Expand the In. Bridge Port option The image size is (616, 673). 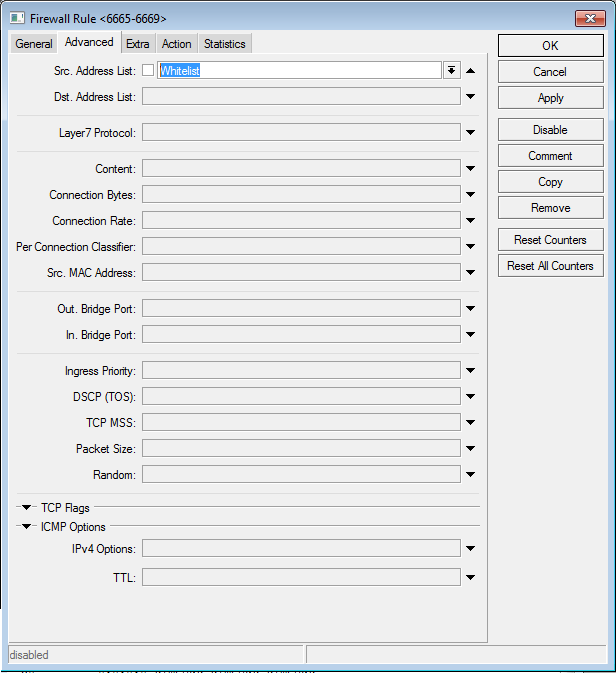[x=470, y=334]
